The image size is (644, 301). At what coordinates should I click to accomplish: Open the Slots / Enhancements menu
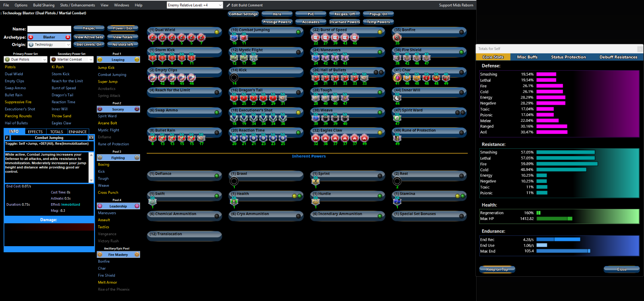point(78,5)
